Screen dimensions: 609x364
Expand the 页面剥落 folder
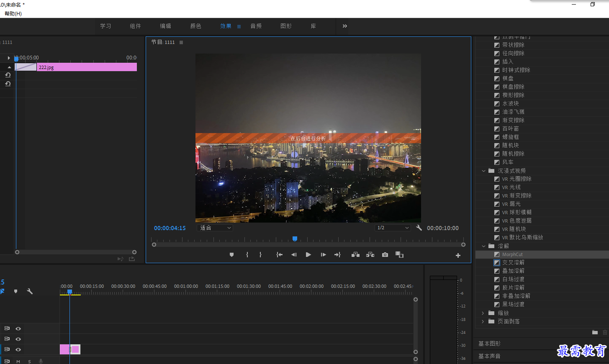[483, 321]
